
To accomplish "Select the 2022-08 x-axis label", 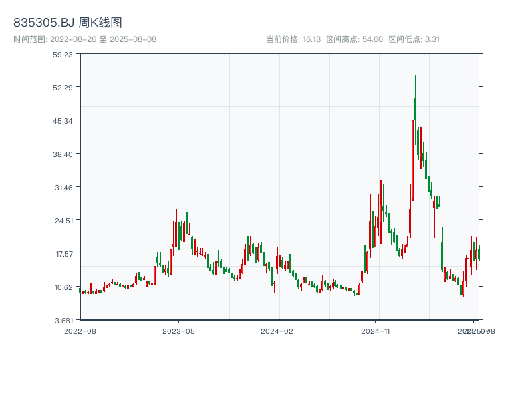I will pyautogui.click(x=79, y=331).
